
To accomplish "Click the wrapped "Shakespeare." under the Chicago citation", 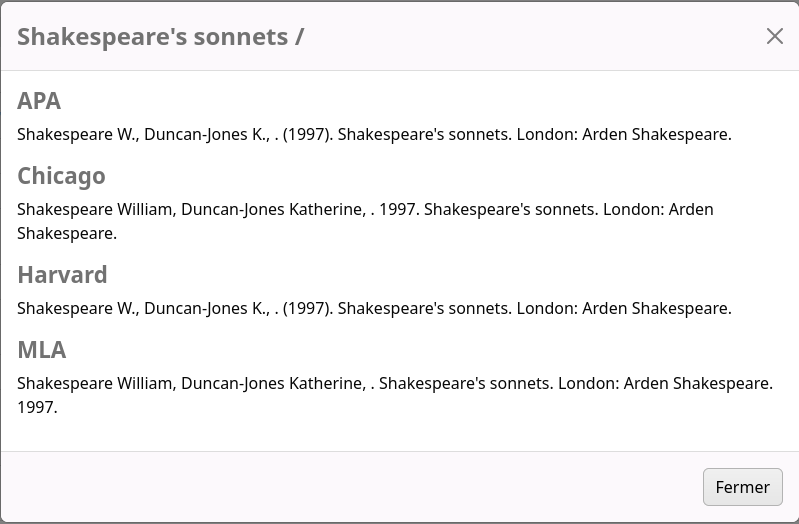I will (x=67, y=233).
